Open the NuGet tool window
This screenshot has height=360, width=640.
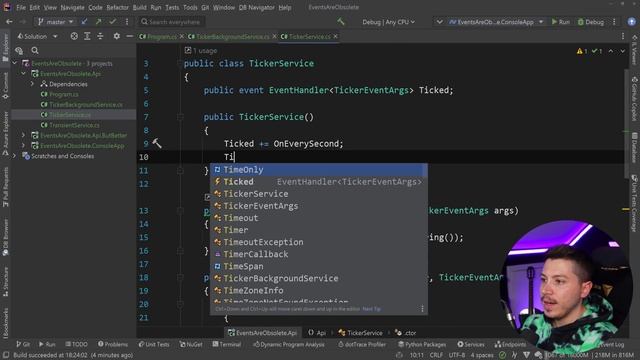click(191, 344)
